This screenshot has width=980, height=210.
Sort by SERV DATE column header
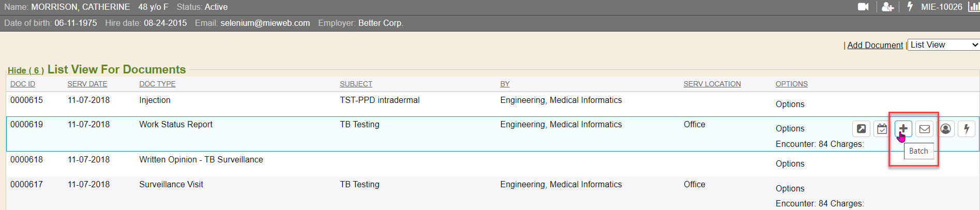click(87, 84)
